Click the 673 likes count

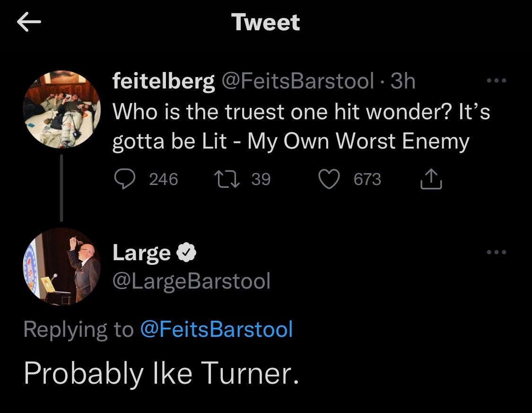[367, 179]
